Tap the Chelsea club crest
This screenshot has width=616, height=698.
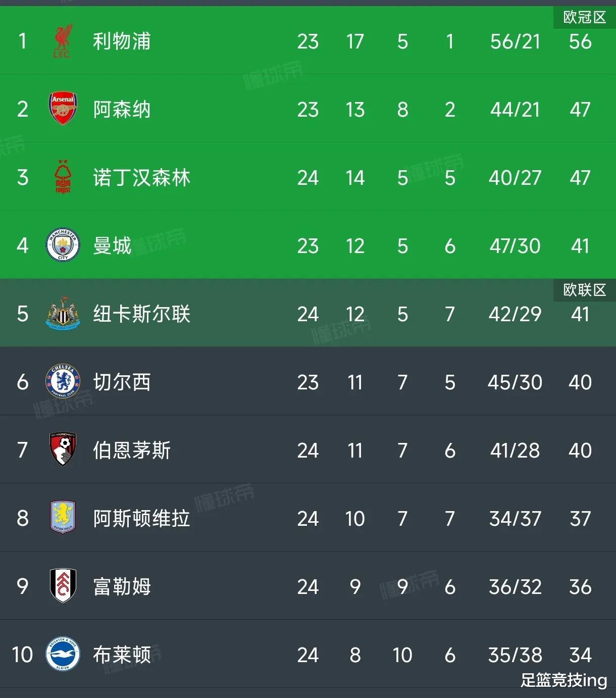click(63, 382)
